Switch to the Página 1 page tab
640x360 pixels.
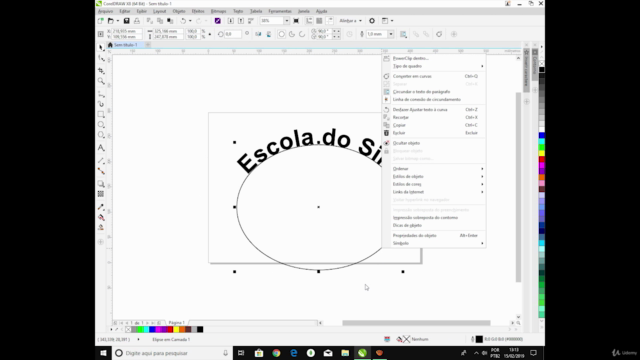click(x=177, y=323)
